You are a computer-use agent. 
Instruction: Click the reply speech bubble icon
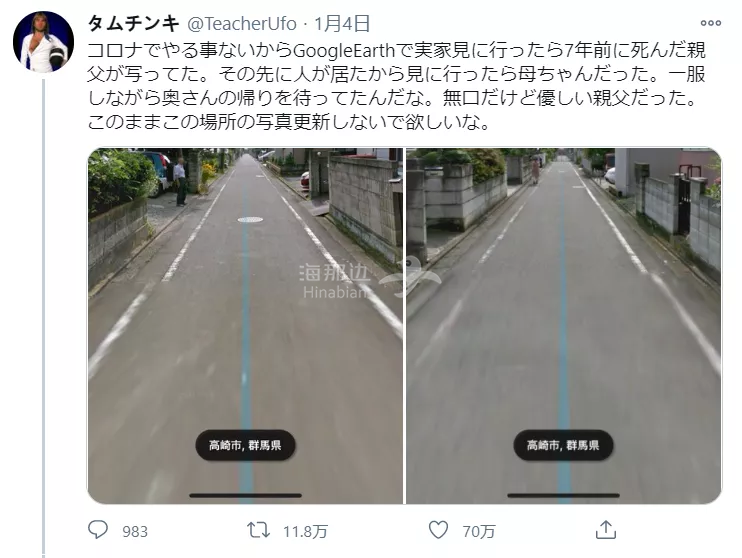coord(98,530)
